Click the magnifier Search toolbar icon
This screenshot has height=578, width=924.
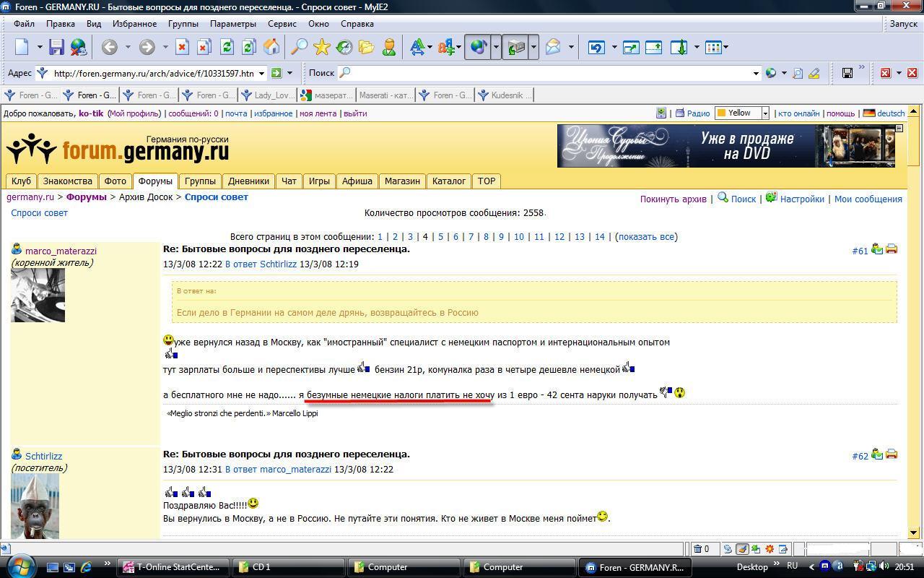tap(299, 48)
